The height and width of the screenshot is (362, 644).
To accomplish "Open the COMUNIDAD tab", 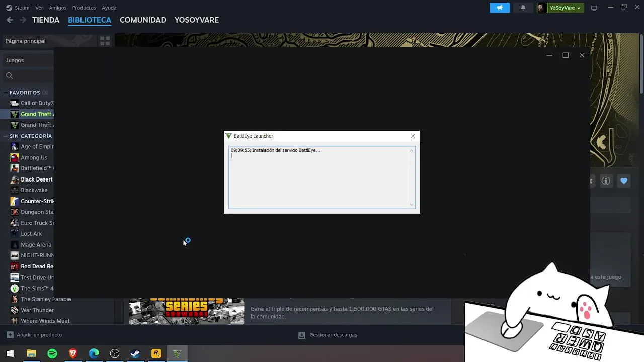I will (143, 20).
